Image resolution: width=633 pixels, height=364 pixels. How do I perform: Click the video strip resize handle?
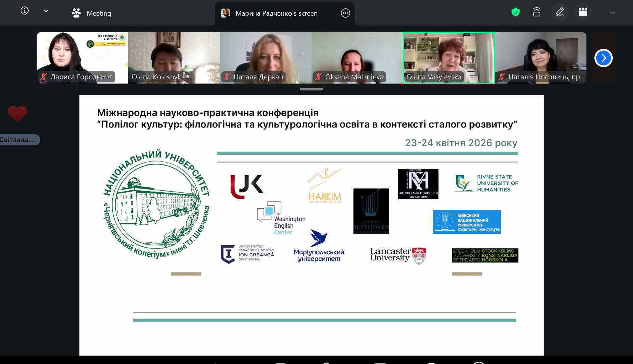[311, 89]
